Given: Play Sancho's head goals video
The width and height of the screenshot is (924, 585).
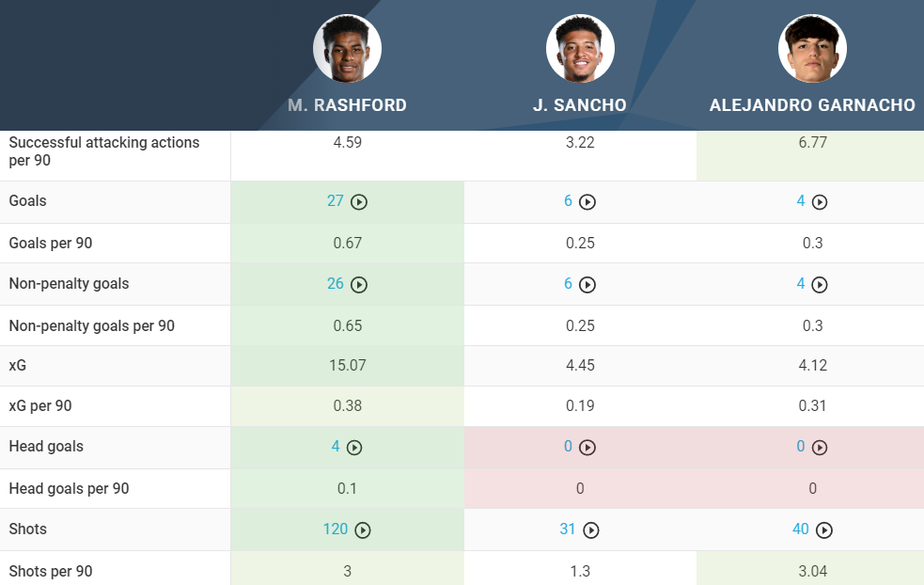Looking at the screenshot, I should coord(587,448).
